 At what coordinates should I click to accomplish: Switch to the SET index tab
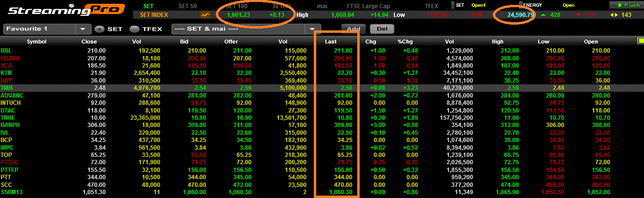click(148, 6)
